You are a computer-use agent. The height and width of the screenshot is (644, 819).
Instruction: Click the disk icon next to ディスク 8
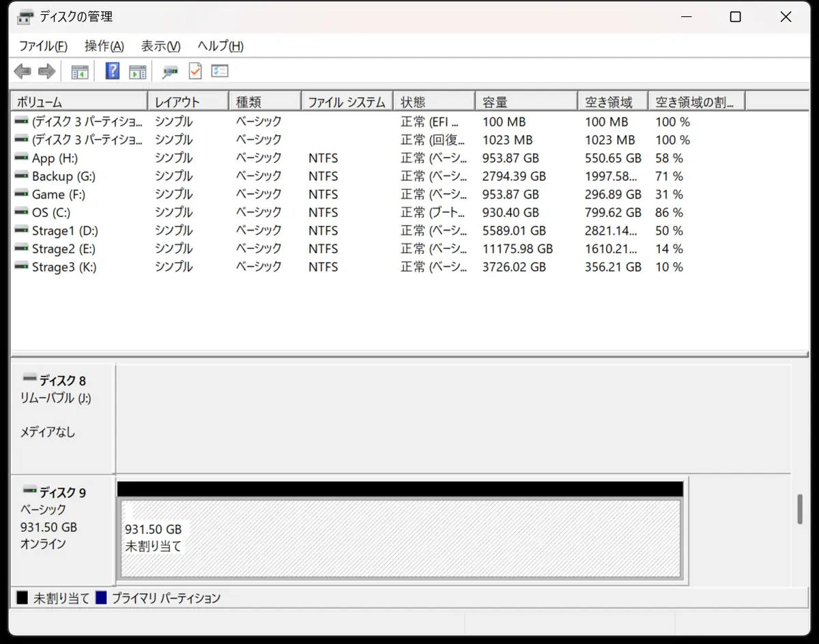(x=29, y=379)
